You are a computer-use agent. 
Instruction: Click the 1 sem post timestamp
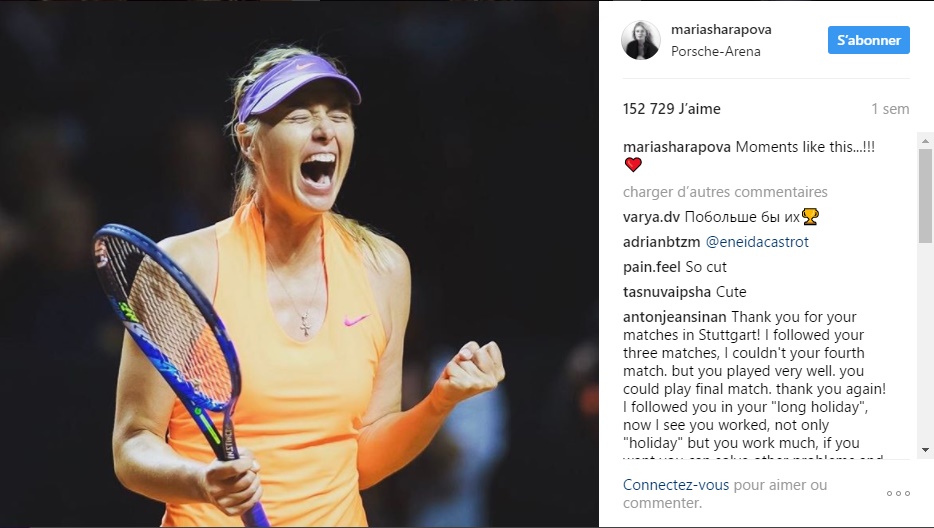click(x=890, y=109)
